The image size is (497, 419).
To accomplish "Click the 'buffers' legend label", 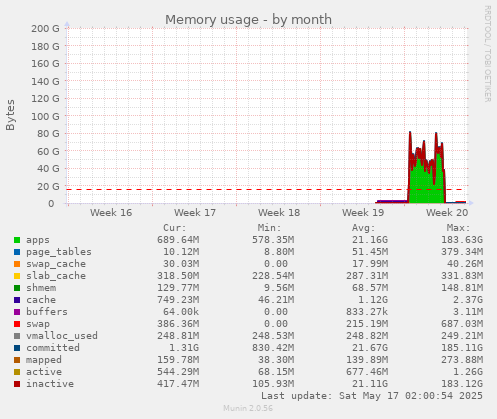I will point(47,312).
